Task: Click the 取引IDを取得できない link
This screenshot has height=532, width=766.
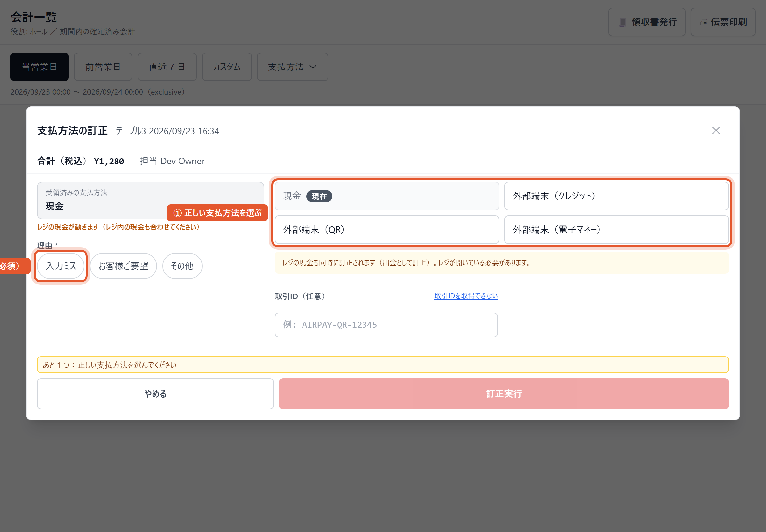Action: coord(465,296)
